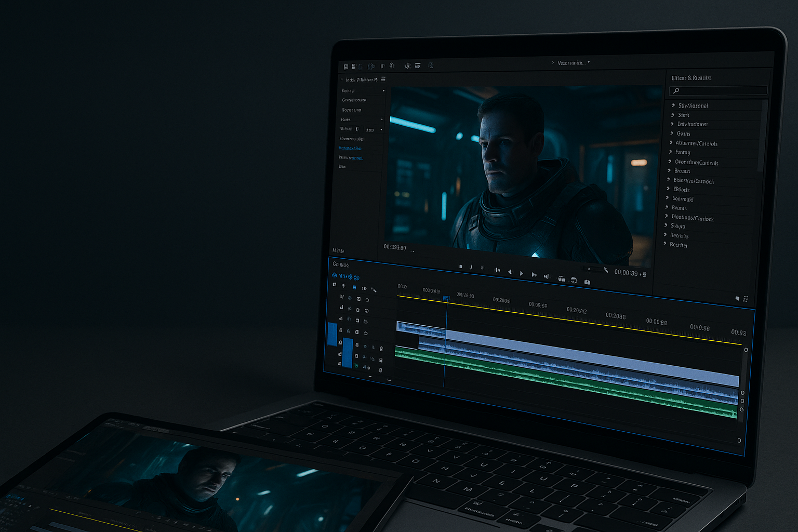Expand the 'Sliert' effects folder chevron
This screenshot has width=798, height=532.
tap(673, 115)
